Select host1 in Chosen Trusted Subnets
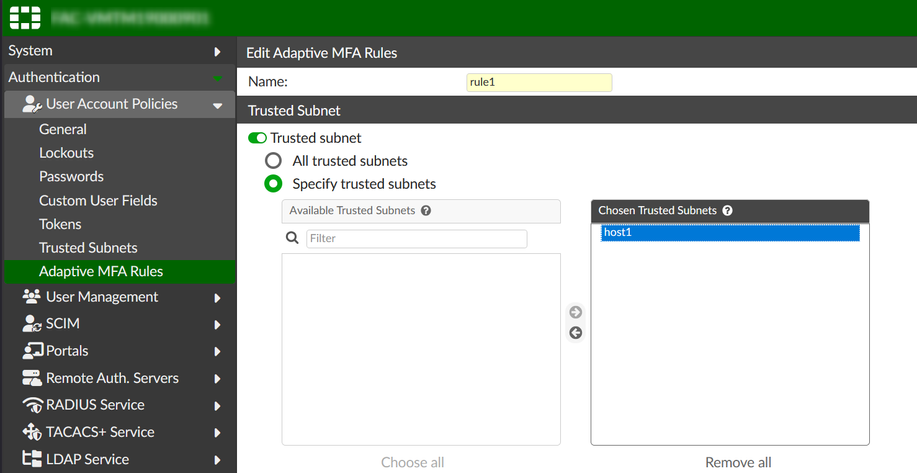 730,233
